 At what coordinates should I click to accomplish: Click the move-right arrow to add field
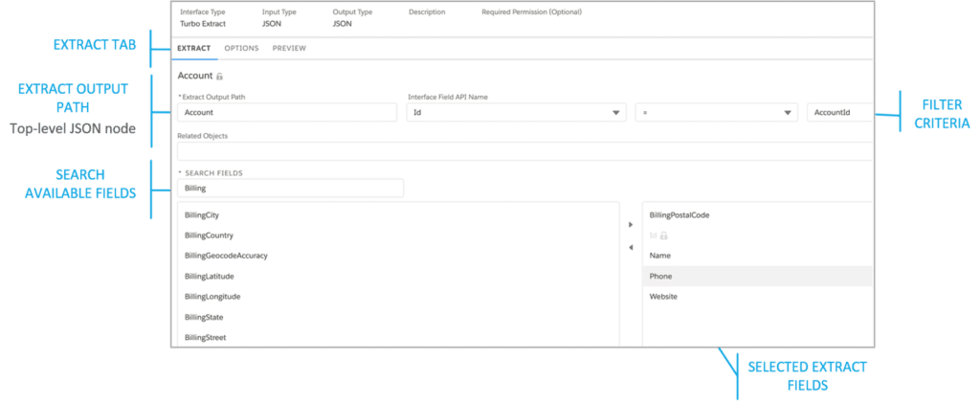630,225
